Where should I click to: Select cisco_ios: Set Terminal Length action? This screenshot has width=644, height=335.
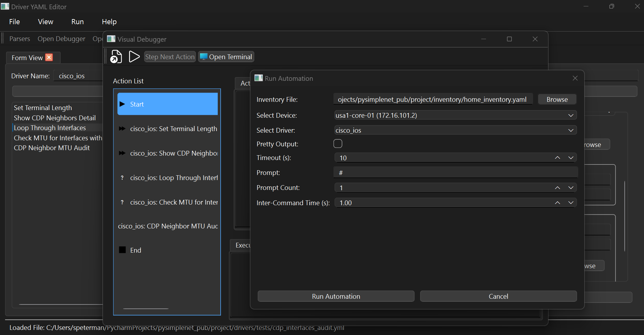[x=168, y=129]
